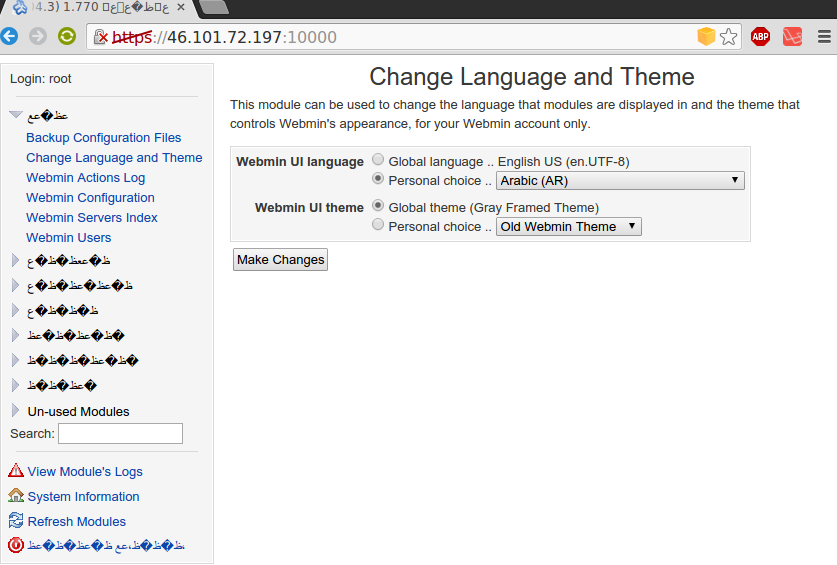Click the browser back arrow button
The width and height of the screenshot is (837, 565).
pyautogui.click(x=9, y=36)
